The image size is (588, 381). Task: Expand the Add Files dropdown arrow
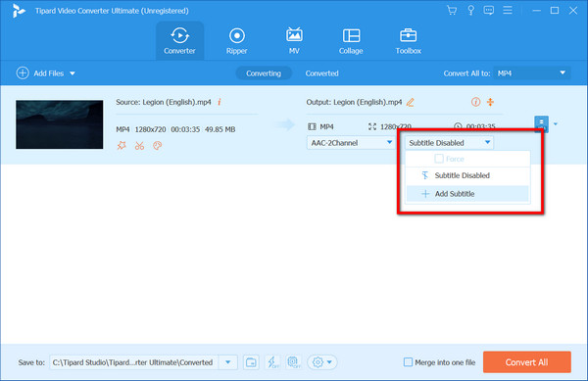tap(73, 73)
